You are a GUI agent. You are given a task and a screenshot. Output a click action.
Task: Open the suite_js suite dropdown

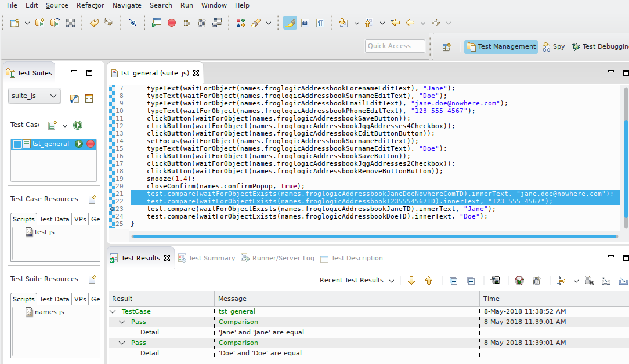click(x=34, y=96)
